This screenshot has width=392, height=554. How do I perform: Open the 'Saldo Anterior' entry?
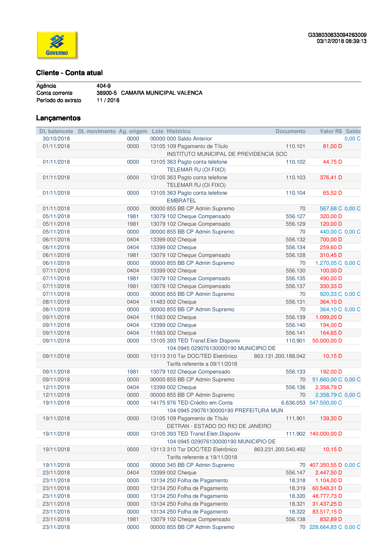(x=195, y=139)
